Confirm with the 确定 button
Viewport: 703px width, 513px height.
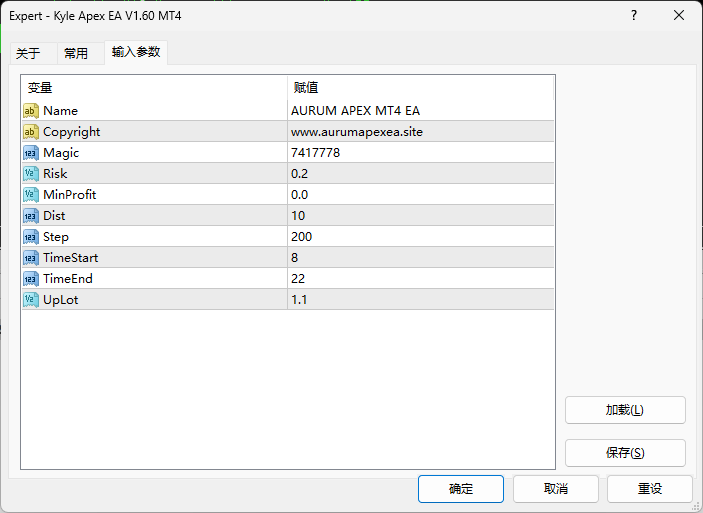461,489
